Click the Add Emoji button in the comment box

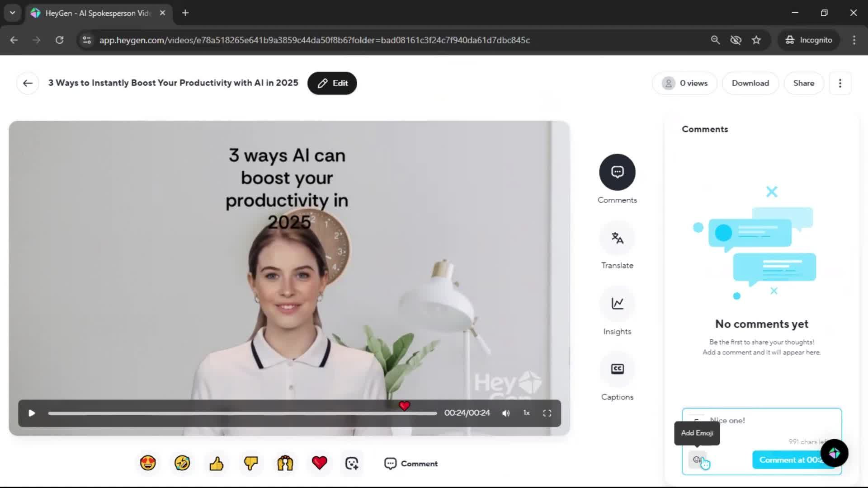(697, 460)
